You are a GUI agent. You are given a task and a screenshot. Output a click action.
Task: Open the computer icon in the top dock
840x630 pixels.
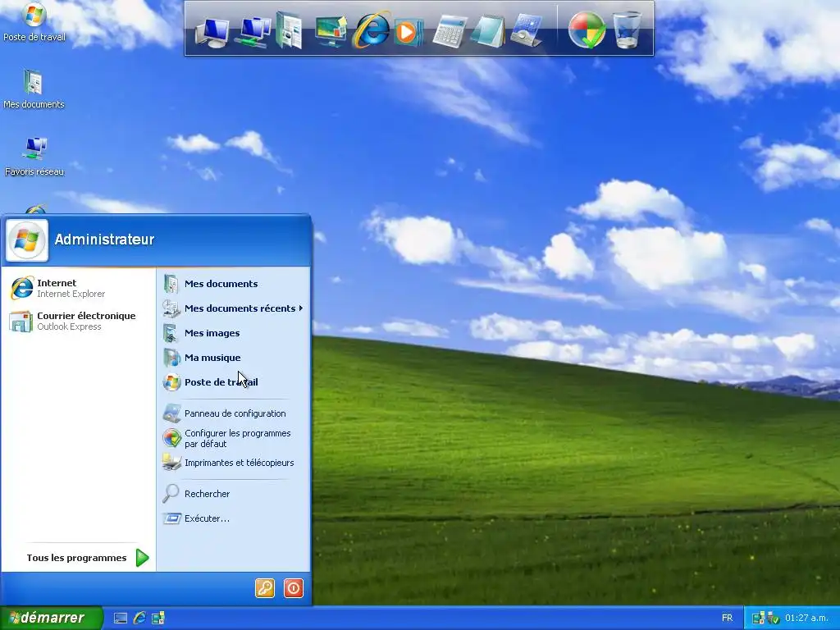point(212,33)
